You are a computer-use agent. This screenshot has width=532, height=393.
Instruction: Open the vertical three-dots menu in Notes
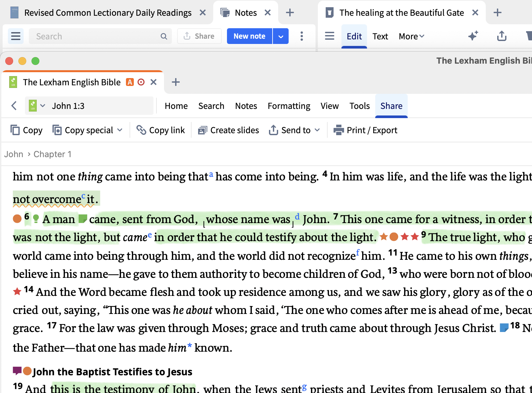(x=302, y=36)
